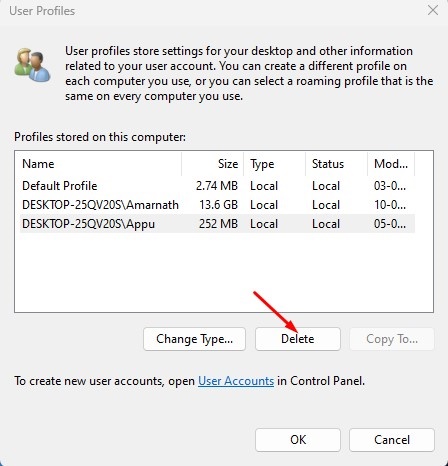Click the user profiles people icon
The width and height of the screenshot is (448, 466).
tap(32, 65)
